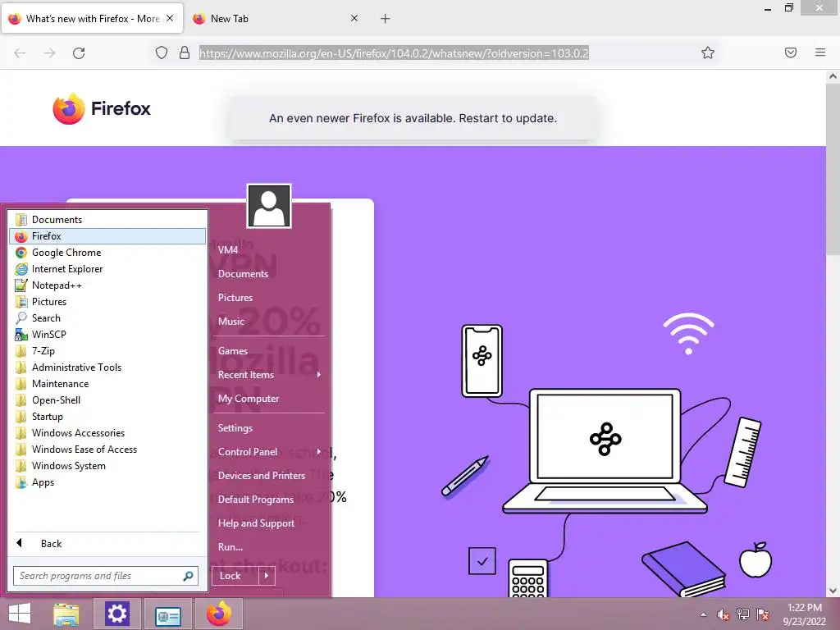Switch to the What's new with Firefox tab

(x=92, y=19)
